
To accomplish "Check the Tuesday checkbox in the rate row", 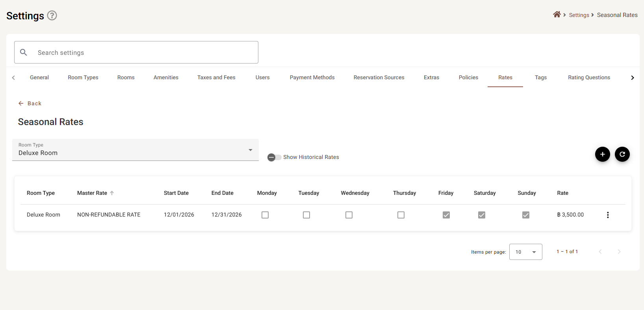I will point(306,215).
